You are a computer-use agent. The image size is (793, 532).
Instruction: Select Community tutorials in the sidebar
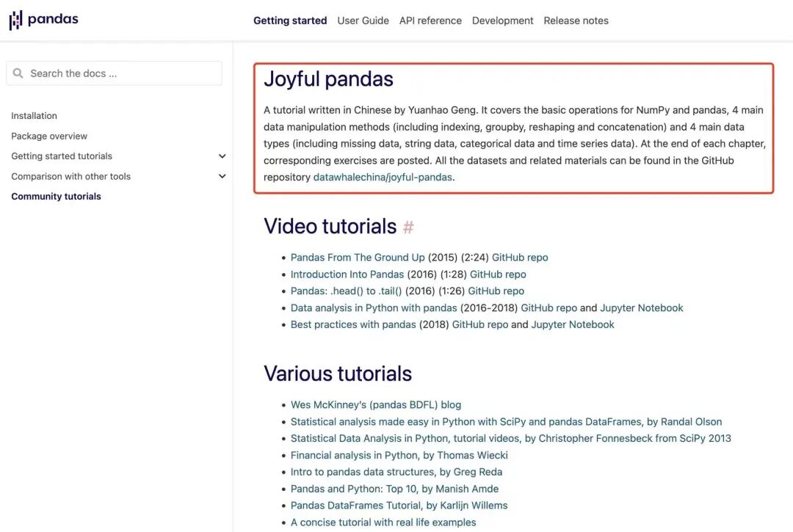(56, 197)
